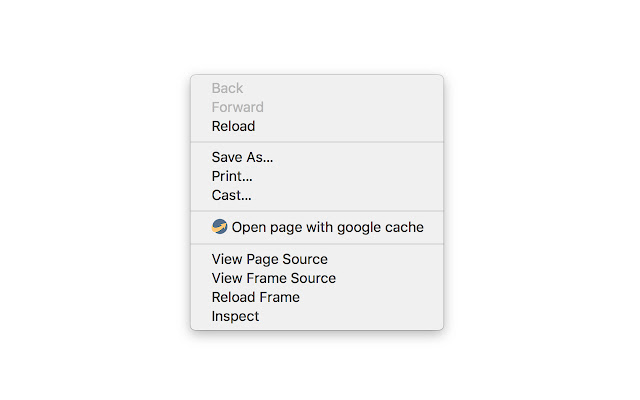Image resolution: width=640 pixels, height=400 pixels.
Task: Click the disabled Forward item
Action: (237, 107)
